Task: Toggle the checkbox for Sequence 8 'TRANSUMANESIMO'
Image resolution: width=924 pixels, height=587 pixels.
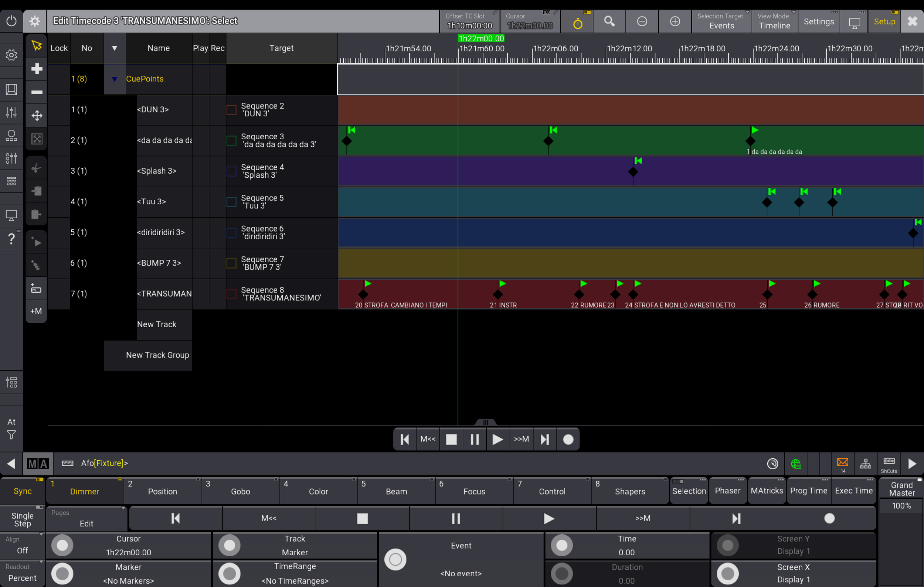Action: click(231, 294)
